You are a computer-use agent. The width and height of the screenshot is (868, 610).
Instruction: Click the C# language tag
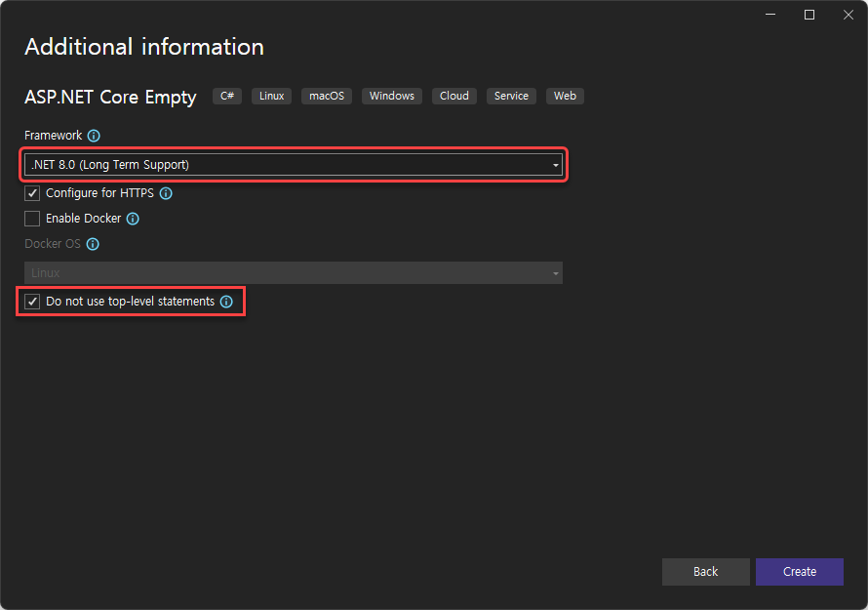click(227, 96)
